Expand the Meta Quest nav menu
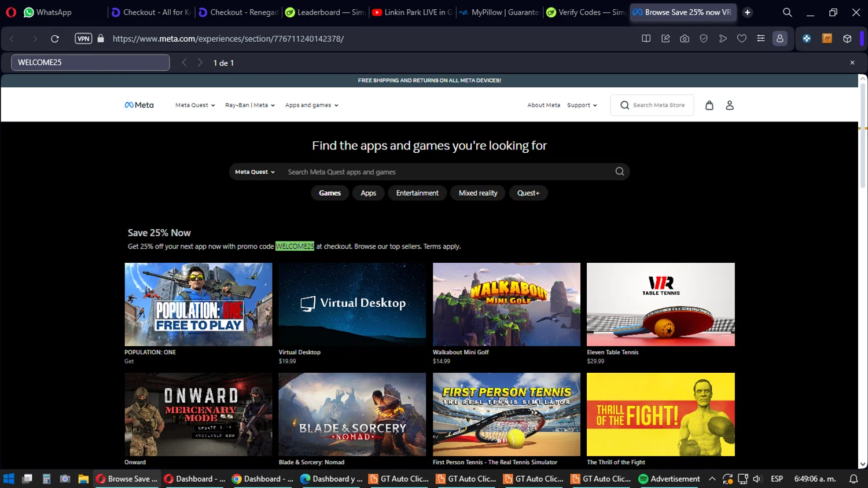 tap(195, 105)
